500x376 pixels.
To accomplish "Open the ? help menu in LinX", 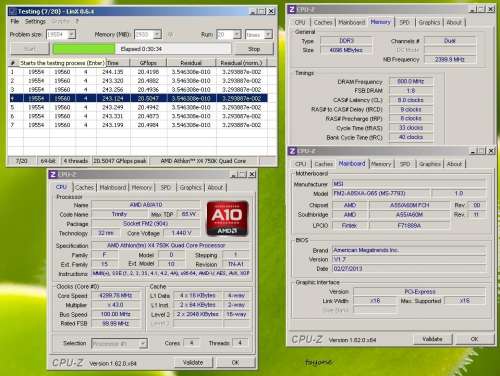I will tap(77, 21).
